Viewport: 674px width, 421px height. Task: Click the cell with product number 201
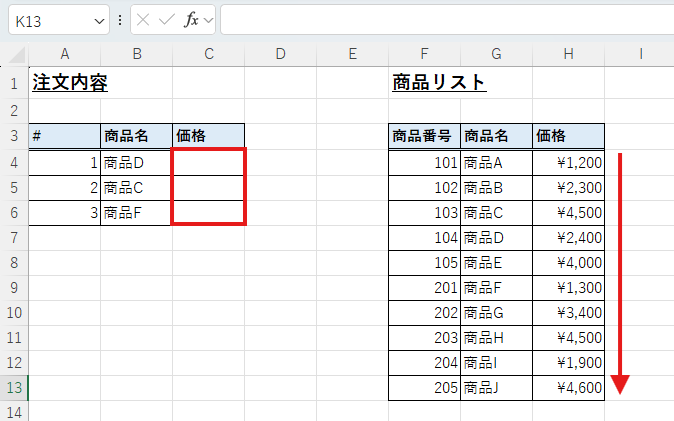[424, 288]
